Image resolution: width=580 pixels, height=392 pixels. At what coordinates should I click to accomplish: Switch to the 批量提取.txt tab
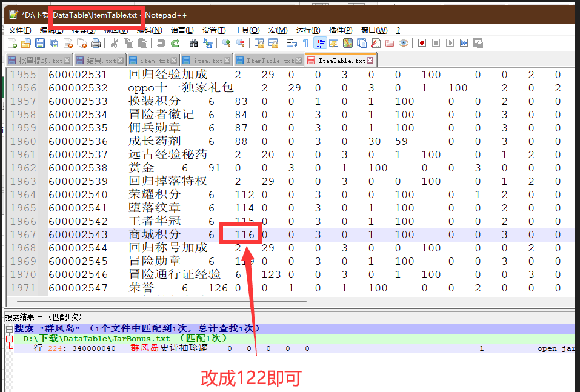click(x=39, y=61)
